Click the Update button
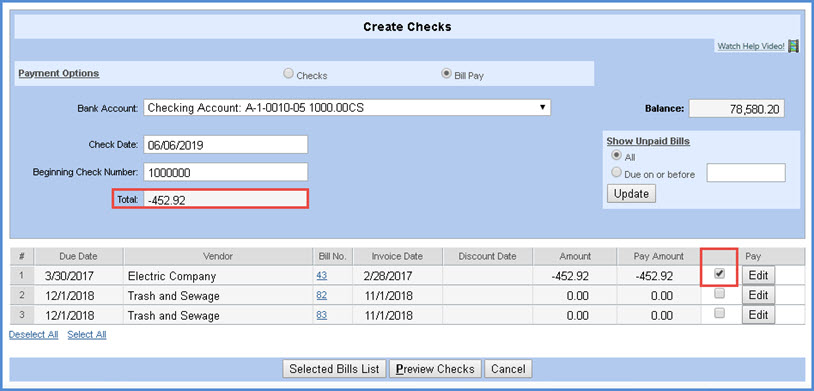This screenshot has width=814, height=391. [631, 194]
